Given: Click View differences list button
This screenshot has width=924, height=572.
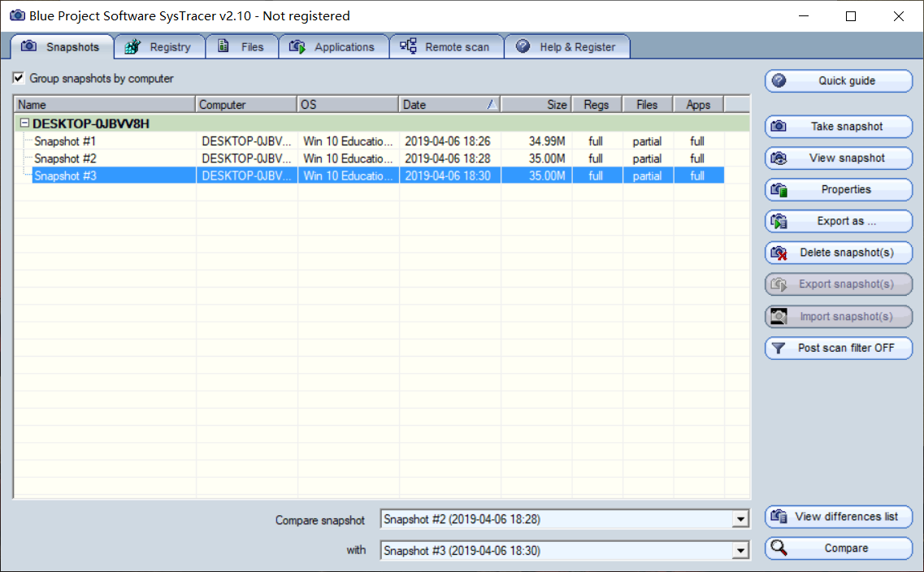Looking at the screenshot, I should [839, 517].
